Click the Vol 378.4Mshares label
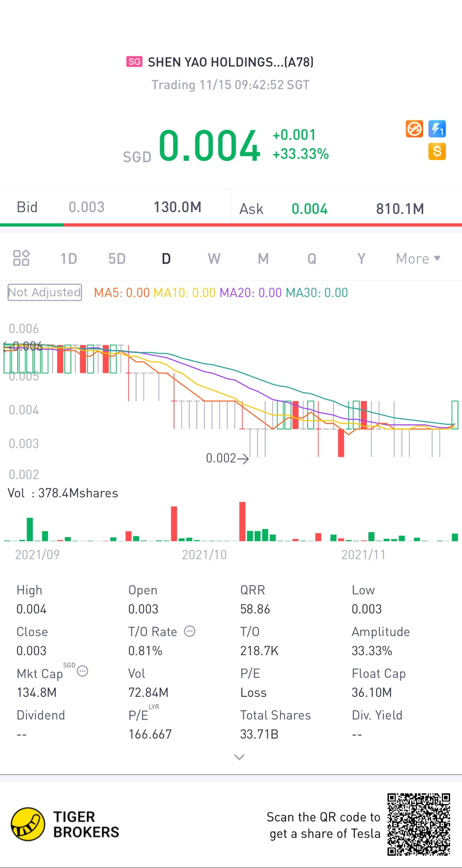462x868 pixels. coord(63,493)
